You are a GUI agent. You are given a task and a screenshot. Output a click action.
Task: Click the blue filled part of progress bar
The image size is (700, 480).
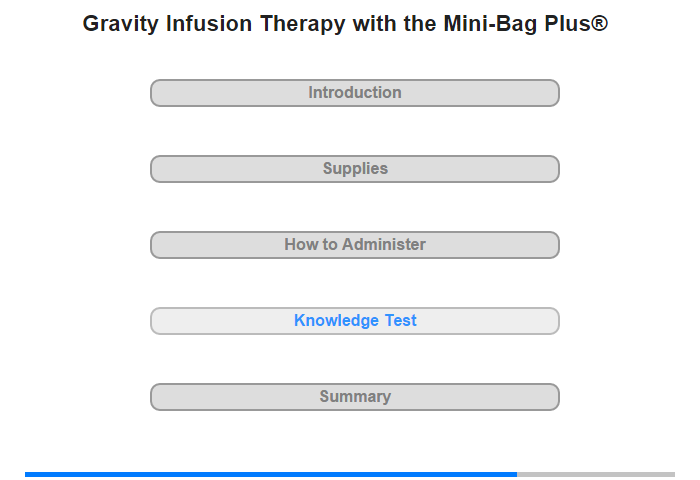[270, 474]
